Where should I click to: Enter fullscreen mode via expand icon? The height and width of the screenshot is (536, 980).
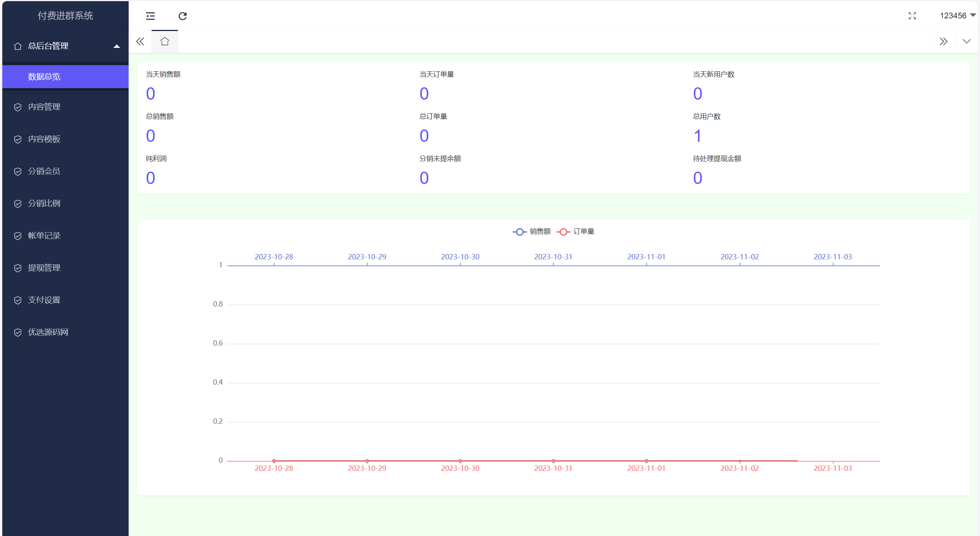click(x=912, y=16)
